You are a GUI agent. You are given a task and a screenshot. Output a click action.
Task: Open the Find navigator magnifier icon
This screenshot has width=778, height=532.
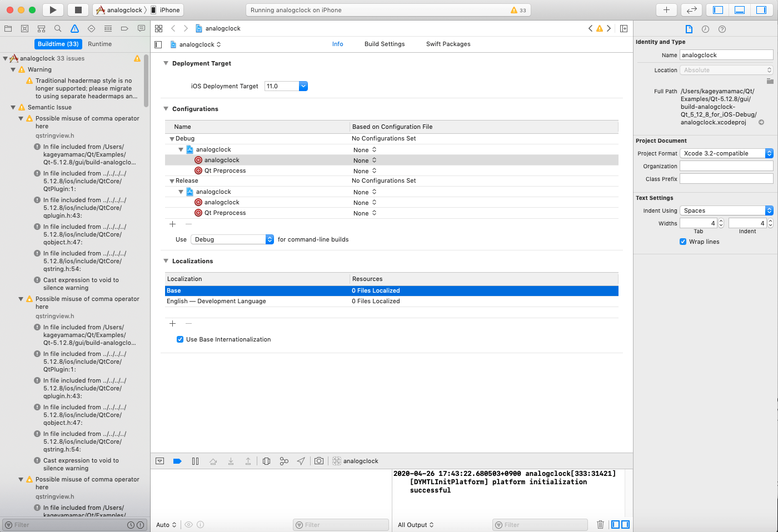coord(58,28)
